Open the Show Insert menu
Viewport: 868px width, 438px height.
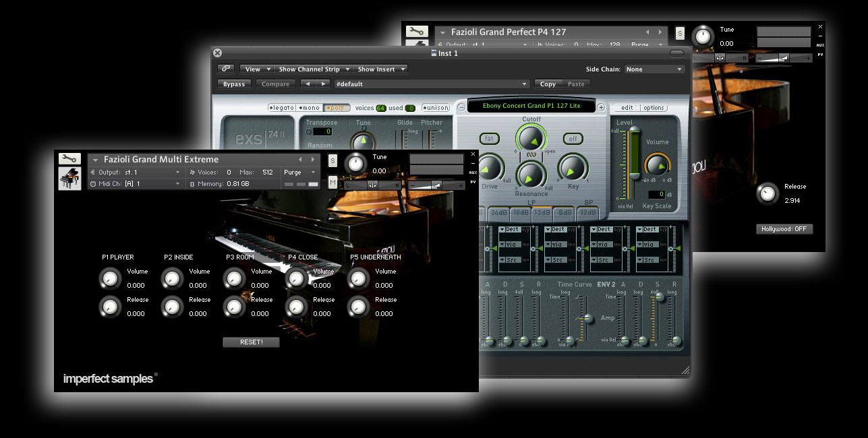point(381,69)
